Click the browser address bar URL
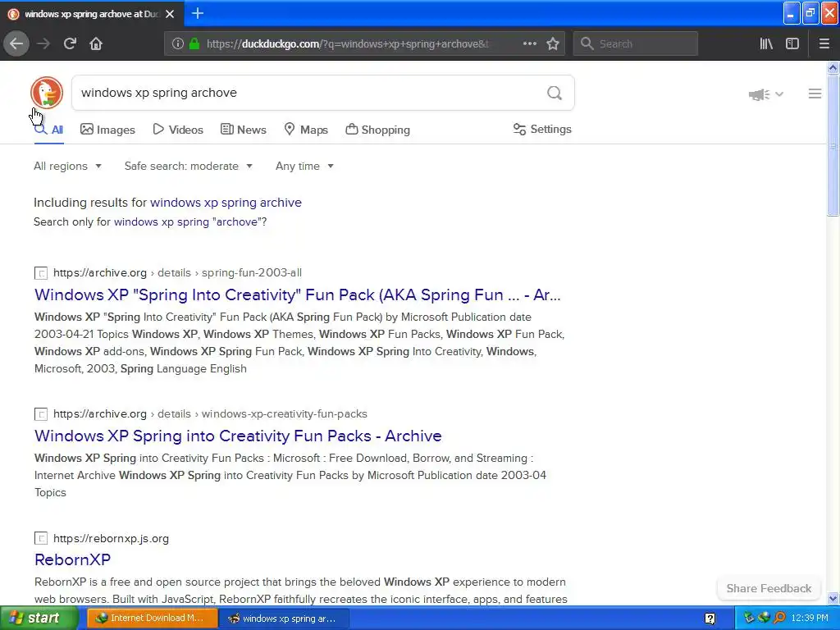 click(x=347, y=44)
